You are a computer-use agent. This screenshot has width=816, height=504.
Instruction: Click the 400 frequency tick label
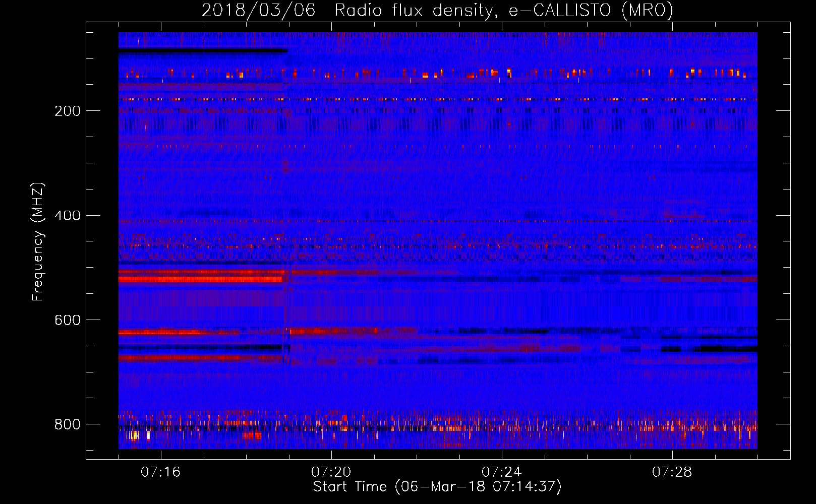[x=68, y=216]
